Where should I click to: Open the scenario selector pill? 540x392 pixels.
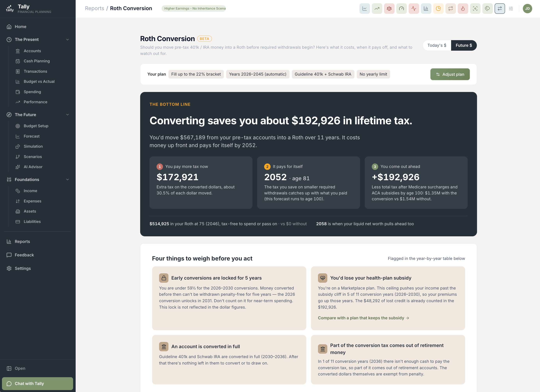coord(194,9)
